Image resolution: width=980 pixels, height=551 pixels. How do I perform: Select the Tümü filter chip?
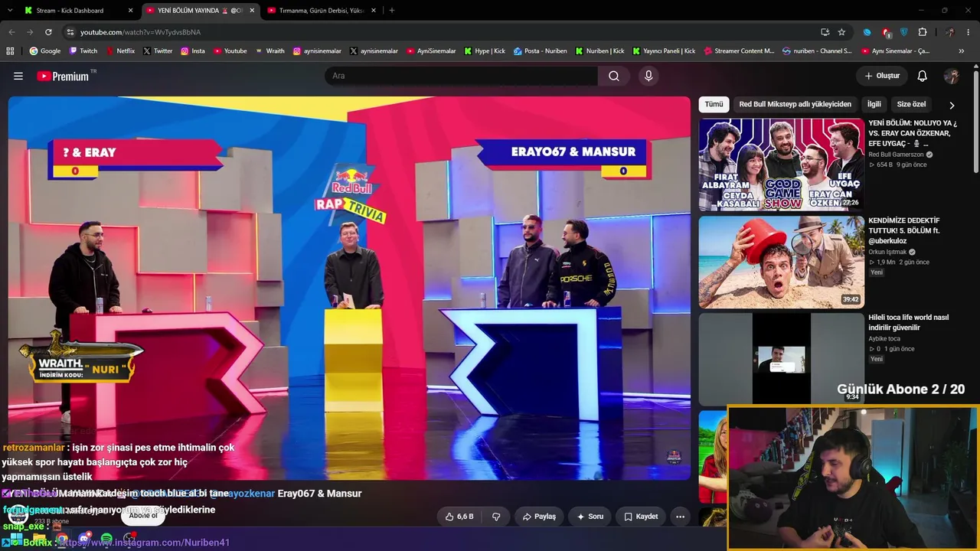point(714,104)
